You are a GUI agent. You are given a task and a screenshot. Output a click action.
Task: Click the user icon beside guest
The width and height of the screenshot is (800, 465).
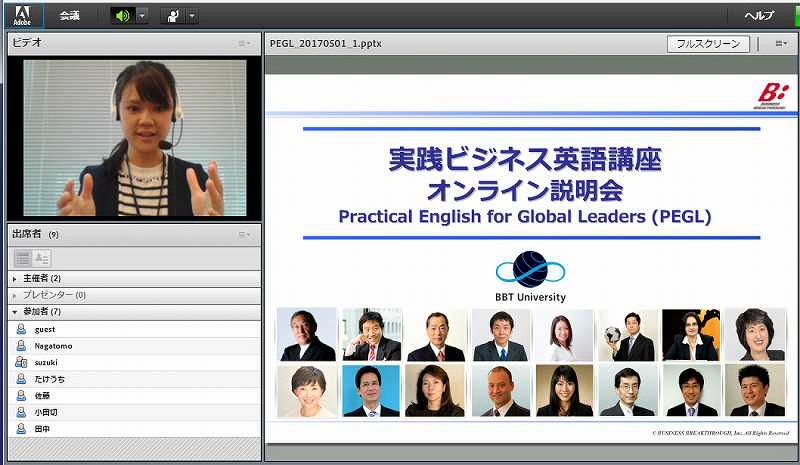21,329
